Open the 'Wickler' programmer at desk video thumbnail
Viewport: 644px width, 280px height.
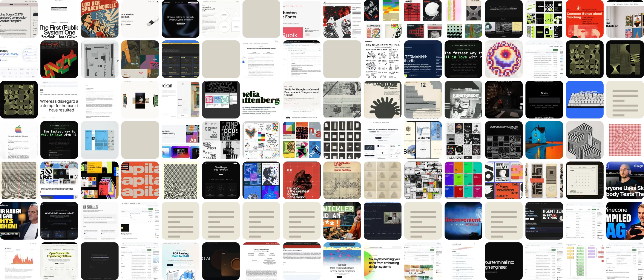[x=342, y=221]
